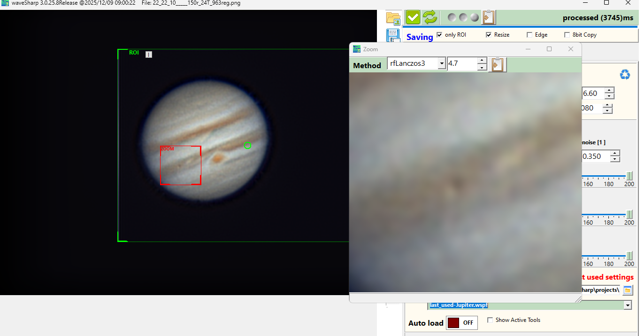This screenshot has width=644, height=336.
Task: Decrease the 0.350 denoise value
Action: (615, 159)
